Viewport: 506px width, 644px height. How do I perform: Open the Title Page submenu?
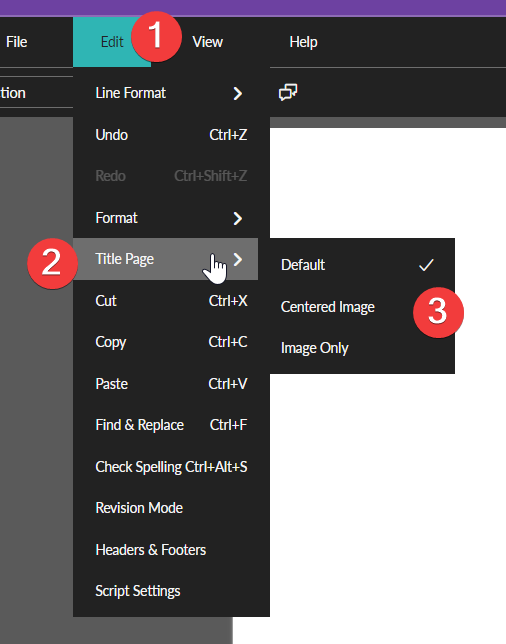[166, 259]
